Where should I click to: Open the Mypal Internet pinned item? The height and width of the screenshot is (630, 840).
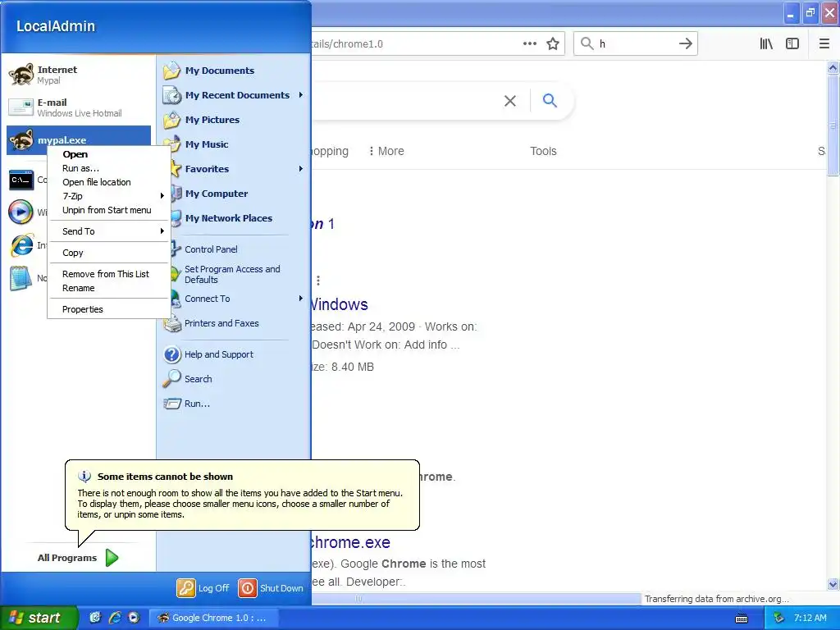coord(79,75)
